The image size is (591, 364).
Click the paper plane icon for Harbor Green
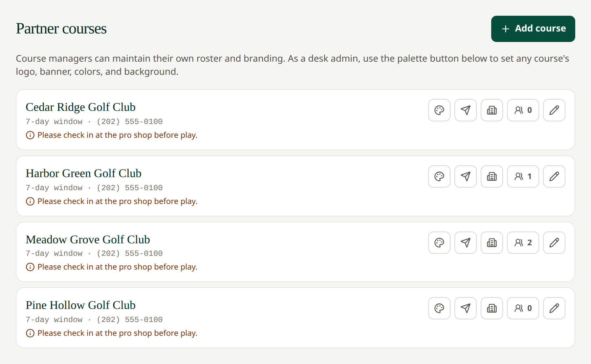pyautogui.click(x=466, y=176)
